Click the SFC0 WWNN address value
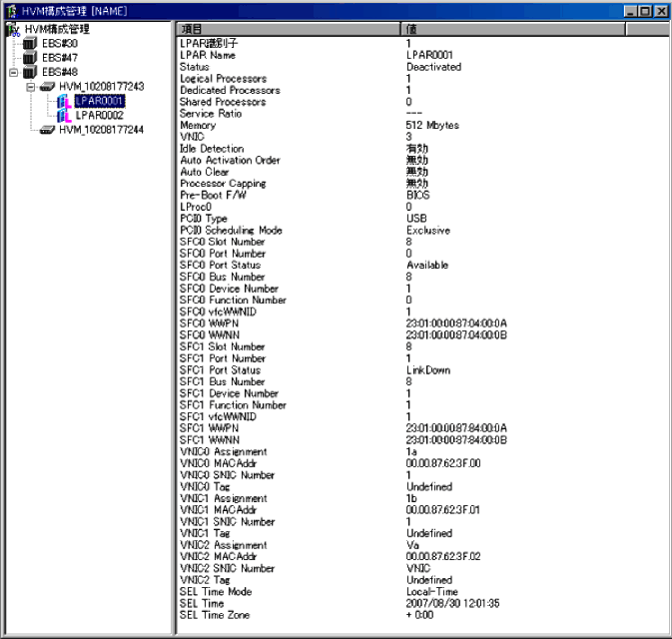The height and width of the screenshot is (639, 672). pos(456,335)
